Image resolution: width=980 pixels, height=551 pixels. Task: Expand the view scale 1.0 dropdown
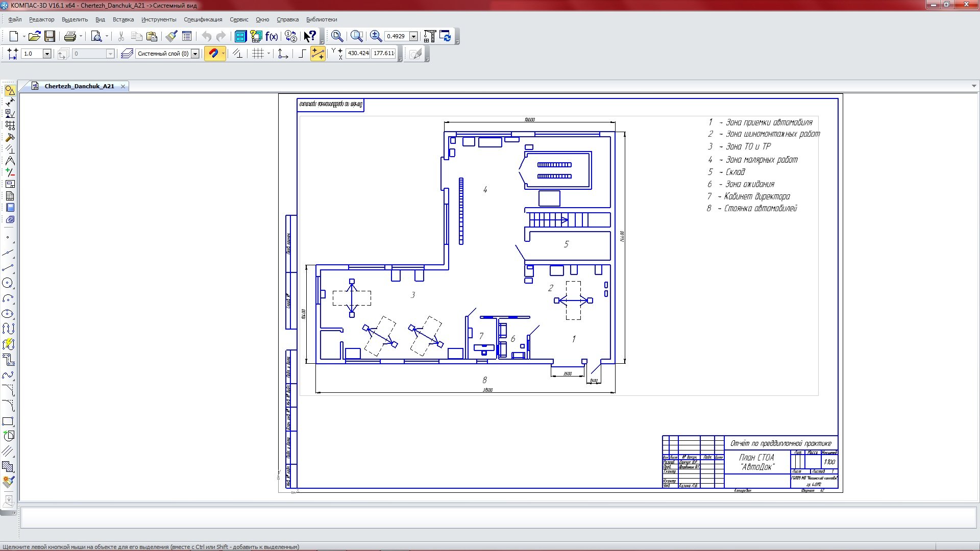(x=47, y=54)
